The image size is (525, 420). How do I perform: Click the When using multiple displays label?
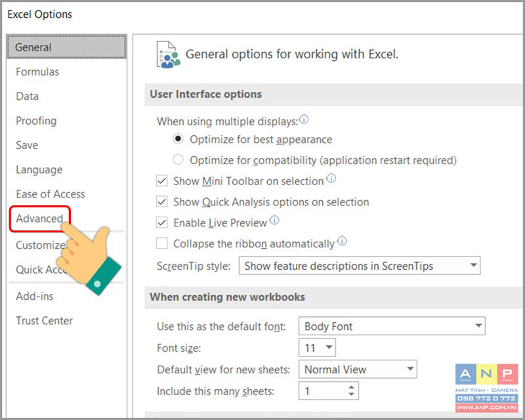click(x=227, y=121)
